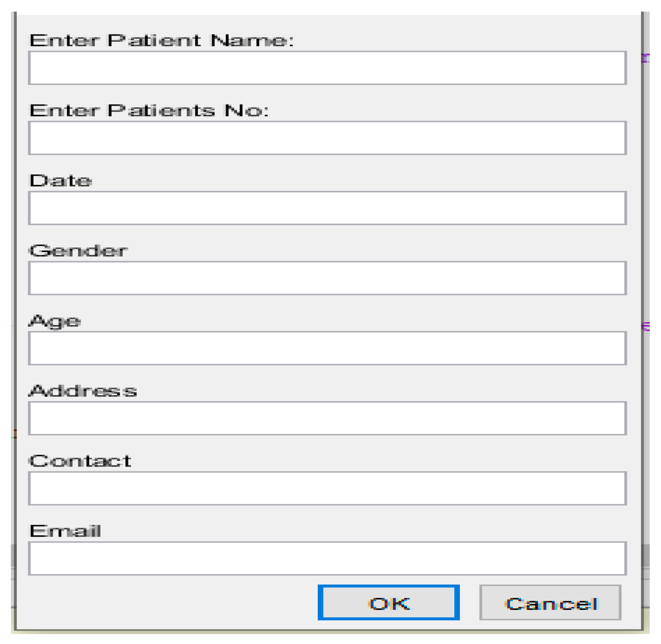Image resolution: width=661 pixels, height=644 pixels.
Task: Click the Contact label text
Action: click(80, 461)
